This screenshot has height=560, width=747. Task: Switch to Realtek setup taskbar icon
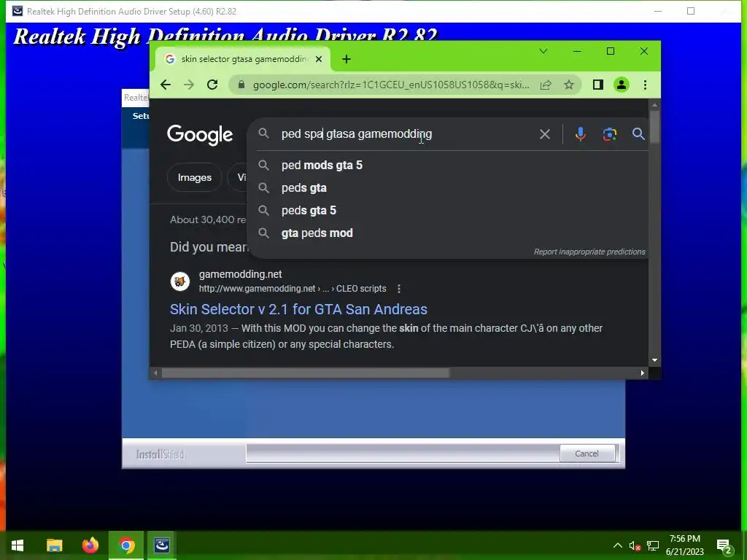point(161,545)
